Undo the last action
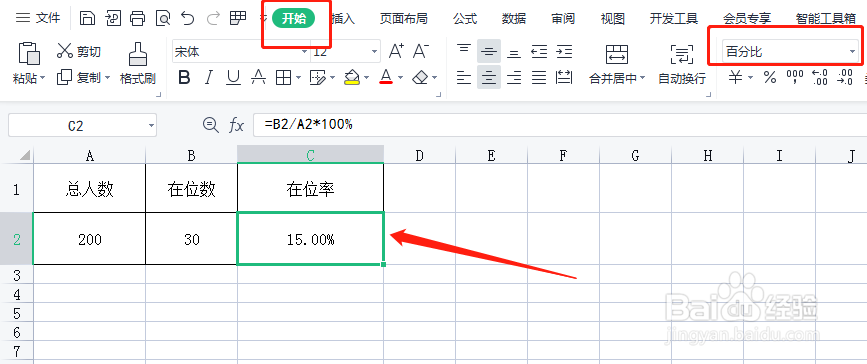The width and height of the screenshot is (867, 364). click(x=187, y=18)
